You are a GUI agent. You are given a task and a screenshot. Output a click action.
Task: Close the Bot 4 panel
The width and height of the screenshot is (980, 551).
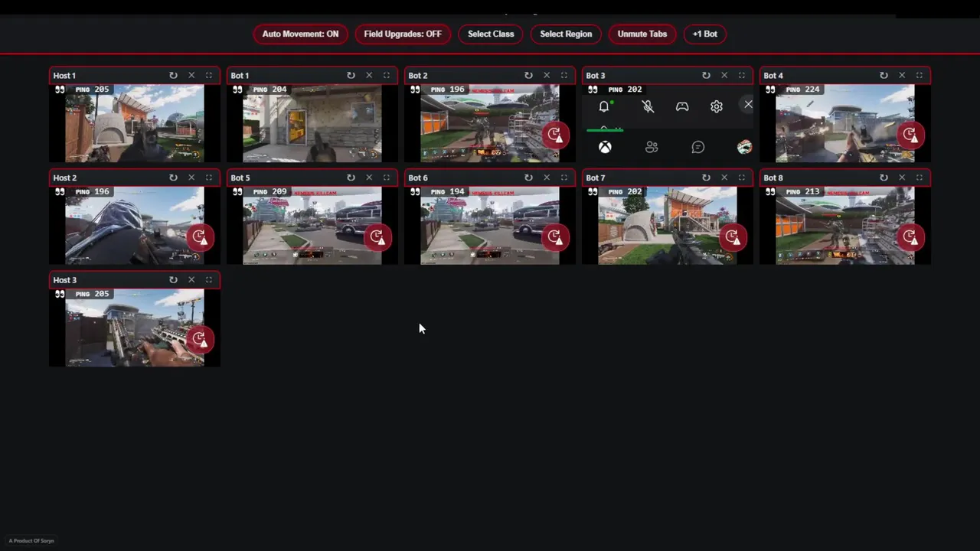click(902, 75)
